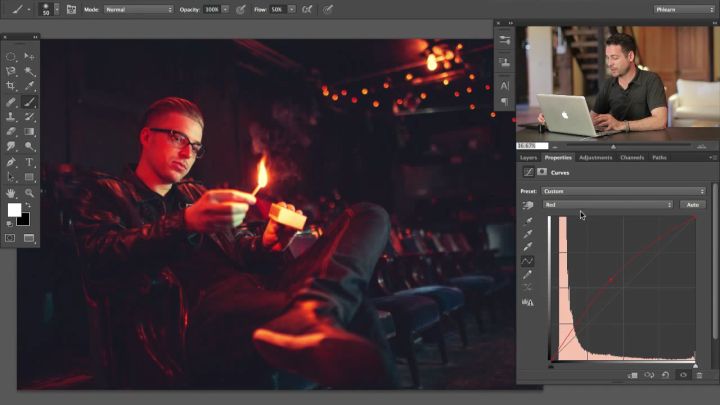Select the Gradient tool
The image size is (720, 405).
[29, 132]
